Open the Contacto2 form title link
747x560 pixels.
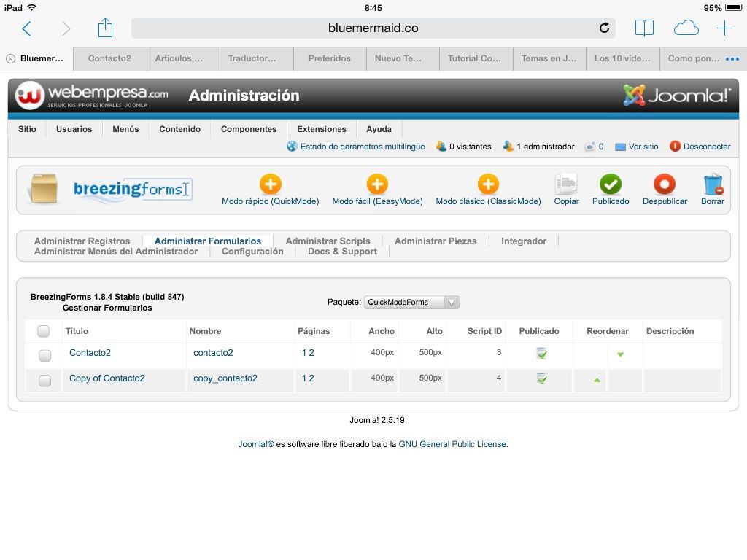90,353
